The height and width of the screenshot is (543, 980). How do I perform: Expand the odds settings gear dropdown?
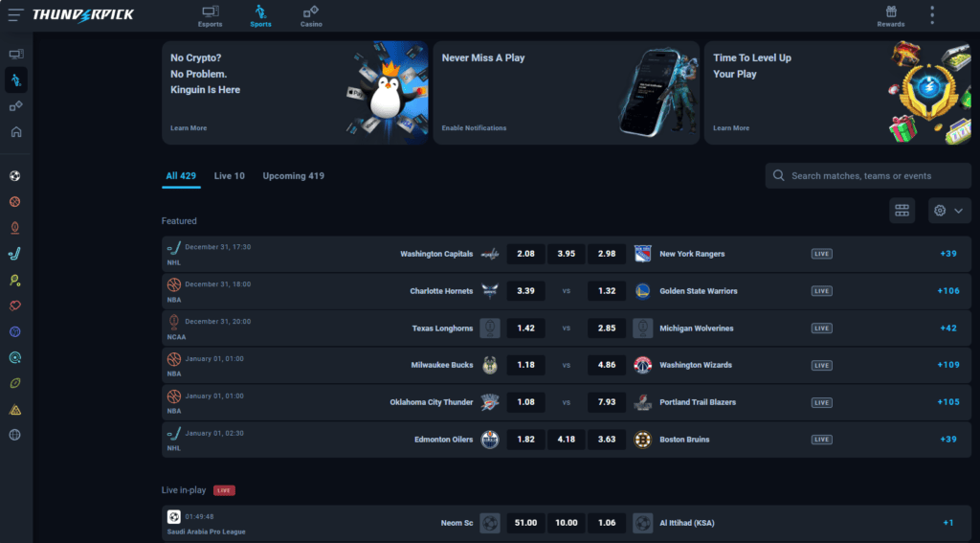[x=948, y=211]
